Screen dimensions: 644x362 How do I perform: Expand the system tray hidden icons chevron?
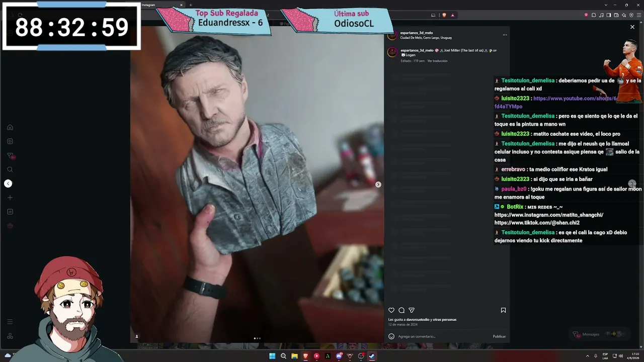pyautogui.click(x=587, y=356)
